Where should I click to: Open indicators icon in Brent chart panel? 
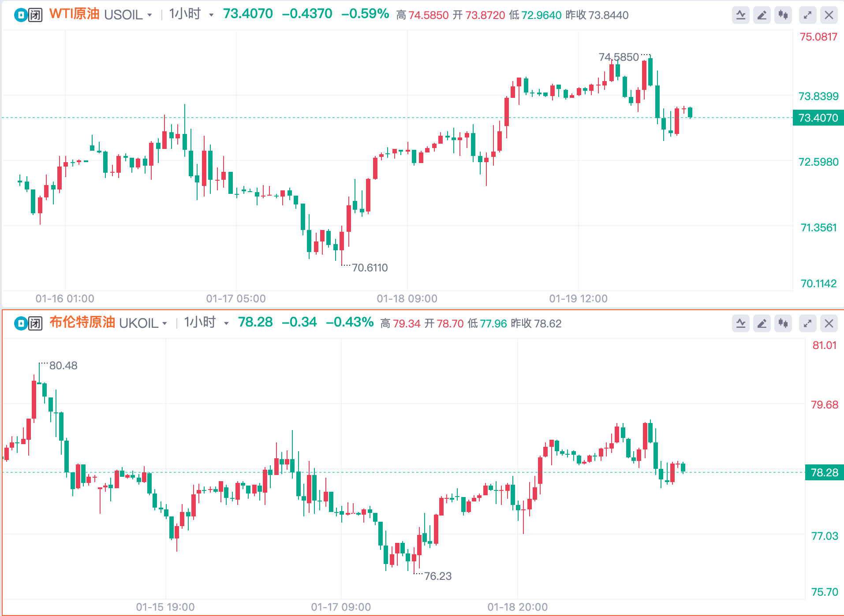741,324
